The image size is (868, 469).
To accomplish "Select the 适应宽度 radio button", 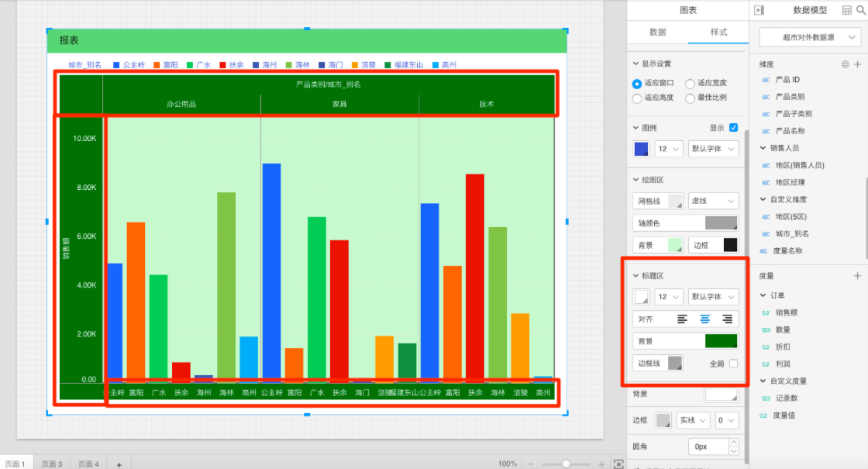I will point(690,84).
